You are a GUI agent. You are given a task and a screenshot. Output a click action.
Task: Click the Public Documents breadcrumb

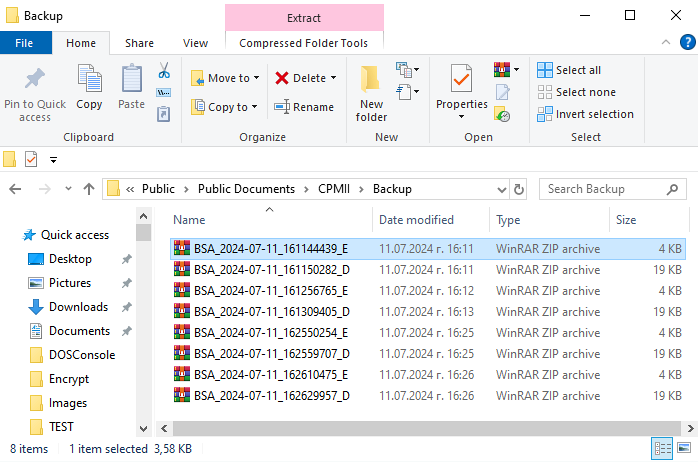tap(246, 189)
